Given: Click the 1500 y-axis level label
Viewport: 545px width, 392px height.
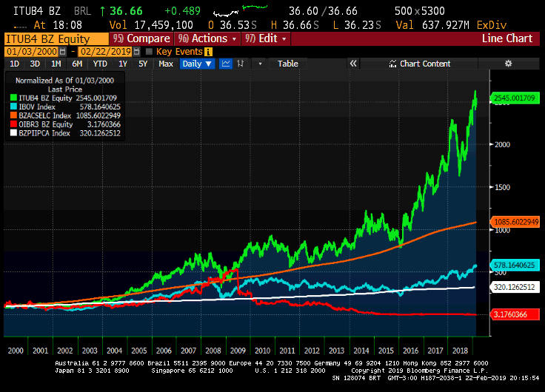Looking at the screenshot, I should [x=502, y=187].
